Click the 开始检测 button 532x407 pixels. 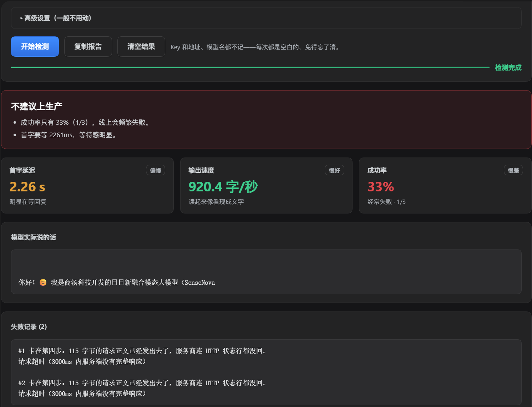pyautogui.click(x=35, y=47)
